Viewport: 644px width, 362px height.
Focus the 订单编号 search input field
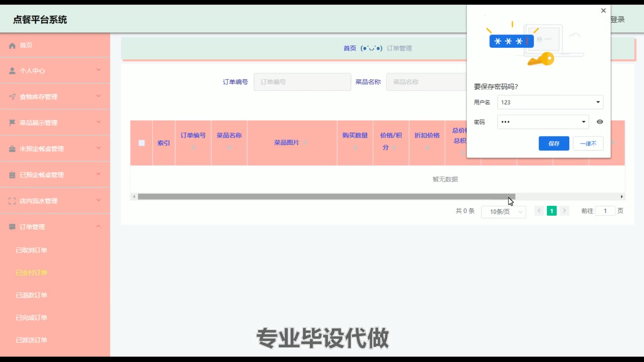coord(302,82)
